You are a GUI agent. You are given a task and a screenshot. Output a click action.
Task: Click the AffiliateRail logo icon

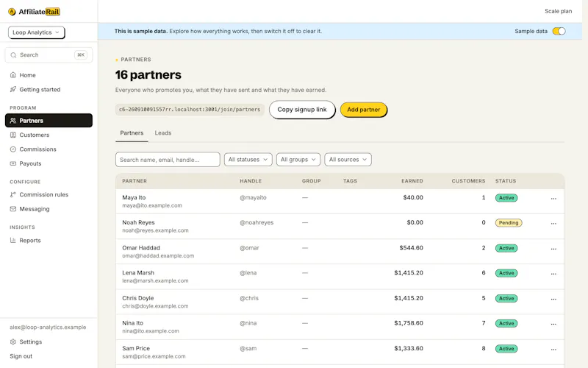(x=12, y=12)
